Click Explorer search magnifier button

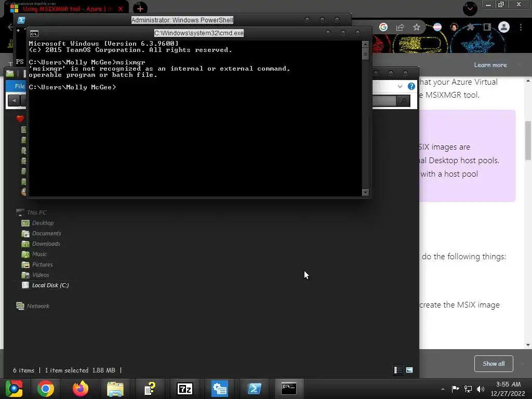click(403, 101)
